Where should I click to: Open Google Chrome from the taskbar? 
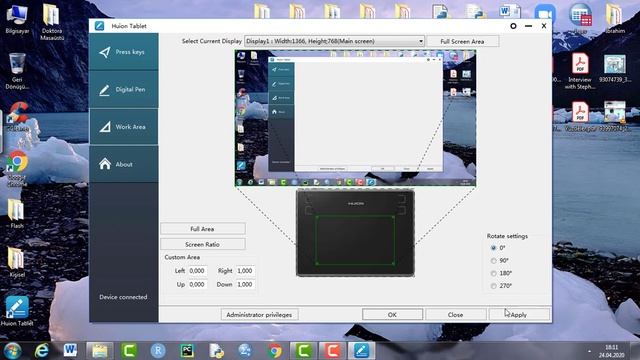point(275,351)
